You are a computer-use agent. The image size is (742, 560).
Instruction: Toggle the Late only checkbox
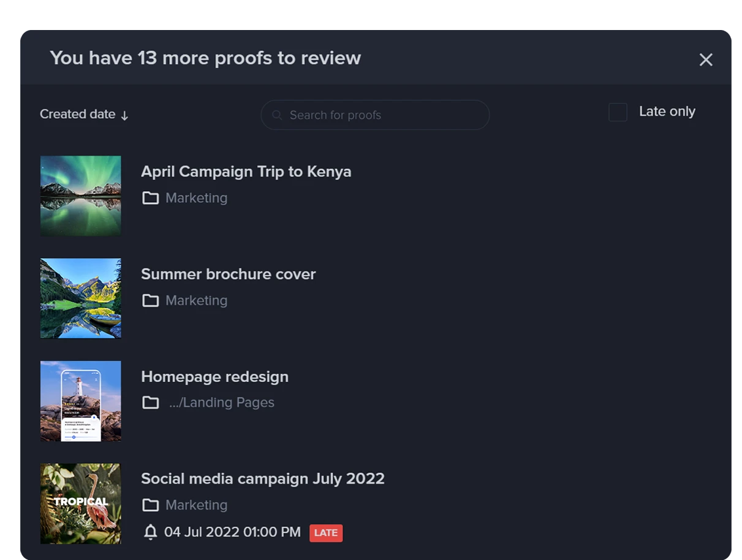(x=618, y=113)
